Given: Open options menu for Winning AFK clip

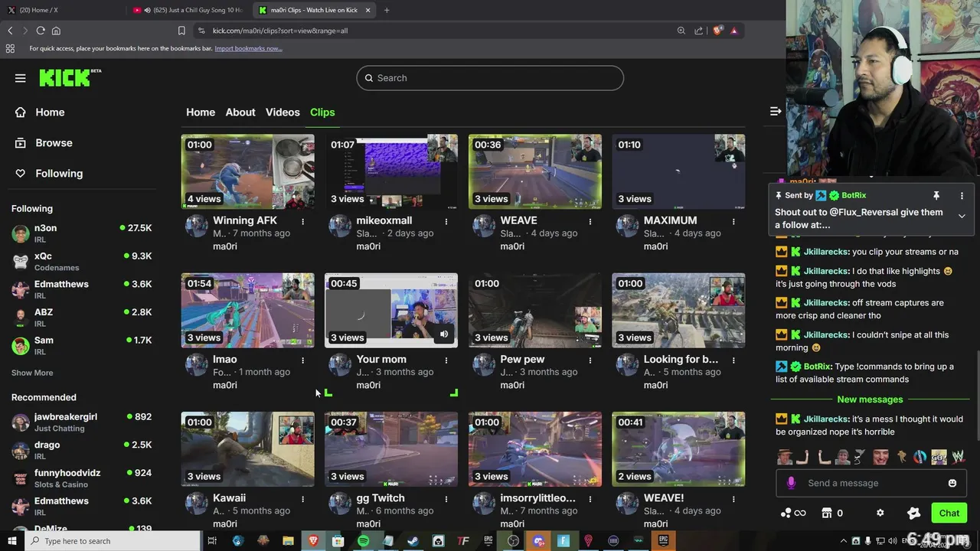Looking at the screenshot, I should tap(303, 221).
